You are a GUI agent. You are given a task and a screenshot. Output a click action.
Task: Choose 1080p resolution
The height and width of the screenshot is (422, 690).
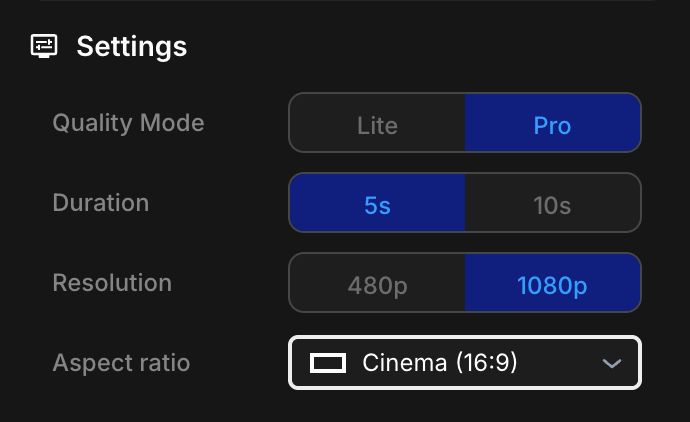click(x=552, y=285)
